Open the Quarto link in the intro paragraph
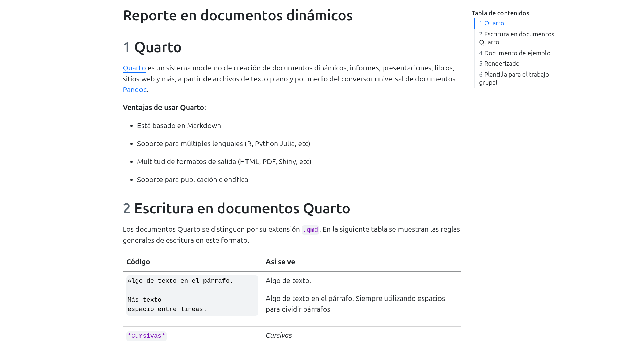 pyautogui.click(x=134, y=68)
